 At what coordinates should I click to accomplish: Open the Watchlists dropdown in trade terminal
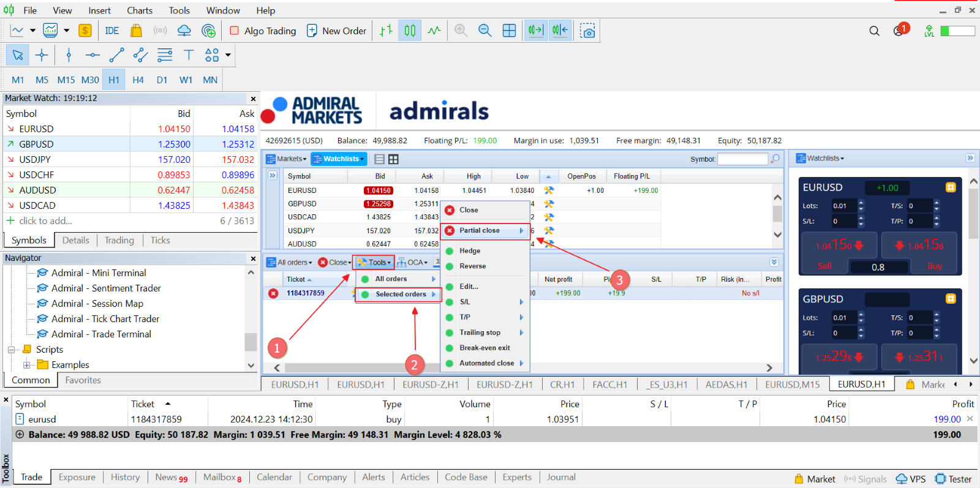coord(339,159)
